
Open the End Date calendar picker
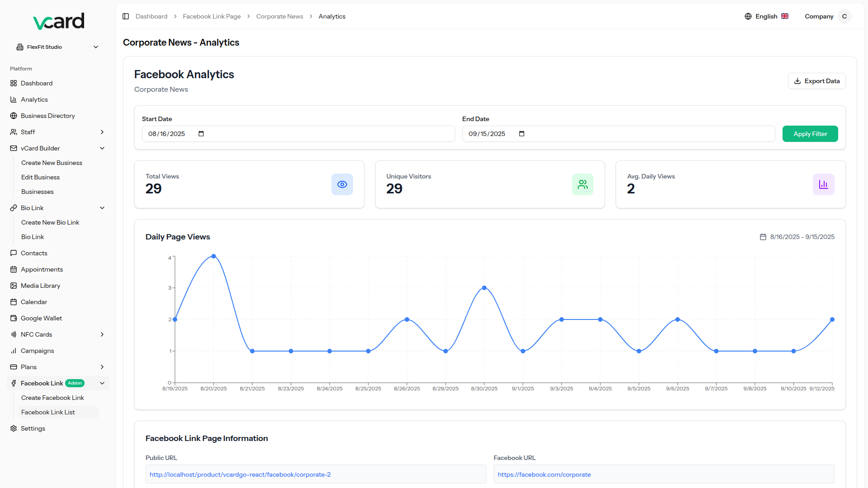coord(522,134)
